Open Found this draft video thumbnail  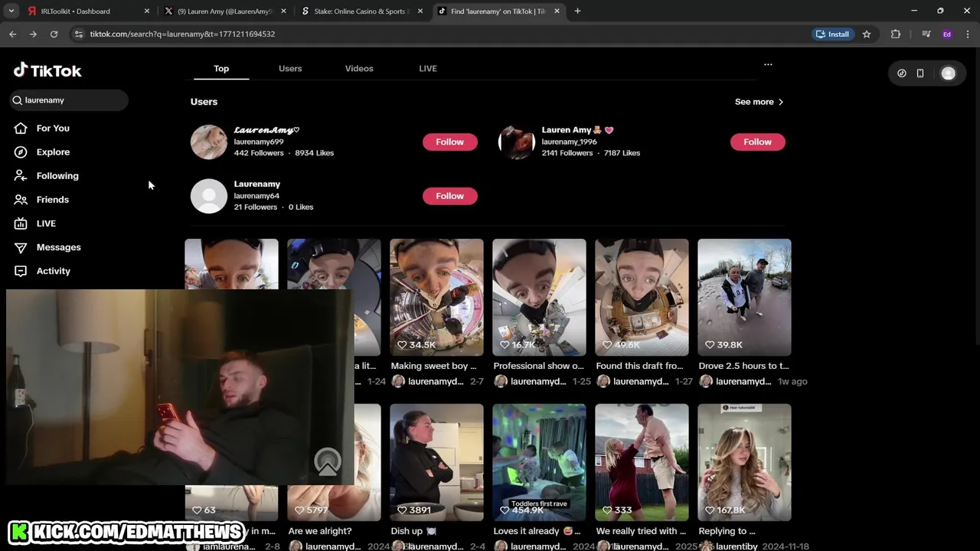[642, 297]
